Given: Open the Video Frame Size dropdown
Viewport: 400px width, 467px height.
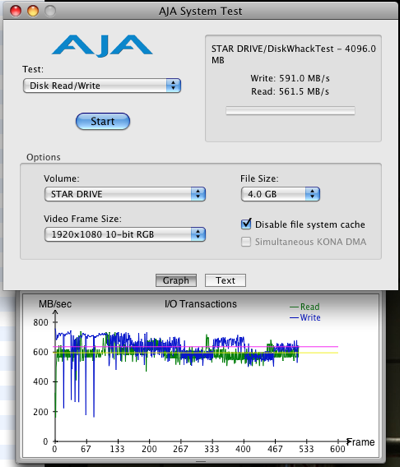Looking at the screenshot, I should 125,234.
